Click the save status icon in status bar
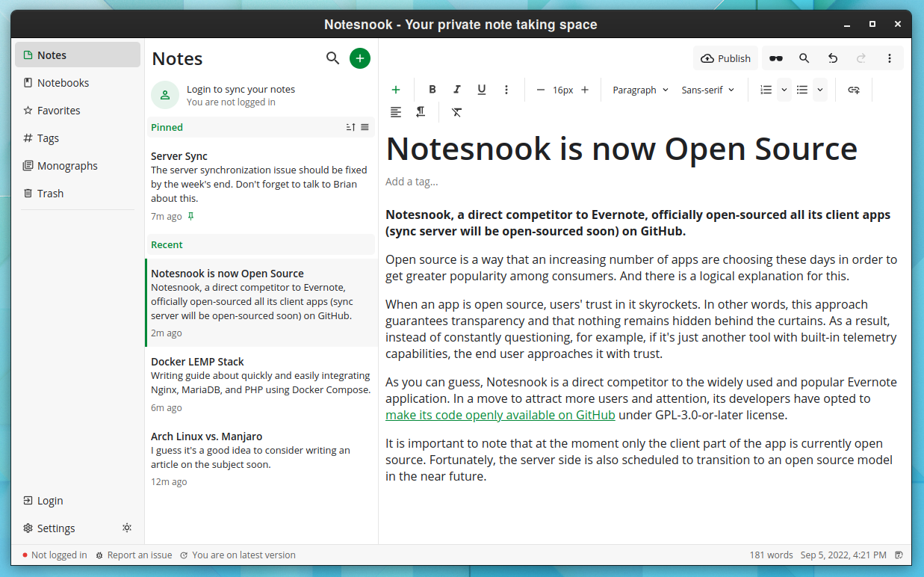Screen dimensions: 924x577 tap(899, 555)
